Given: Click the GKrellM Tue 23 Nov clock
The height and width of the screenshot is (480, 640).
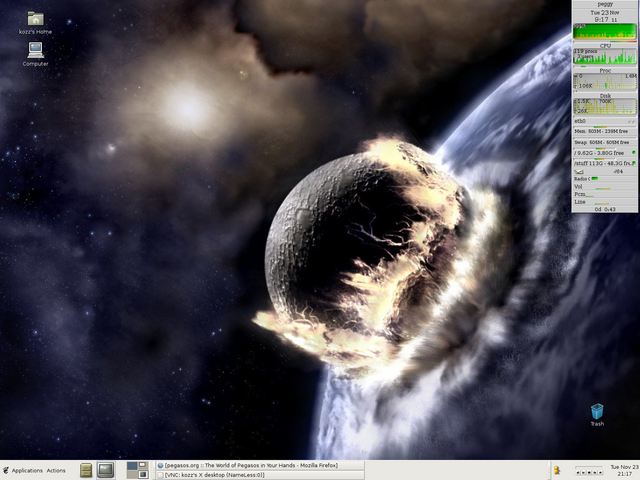Looking at the screenshot, I should 605,16.
